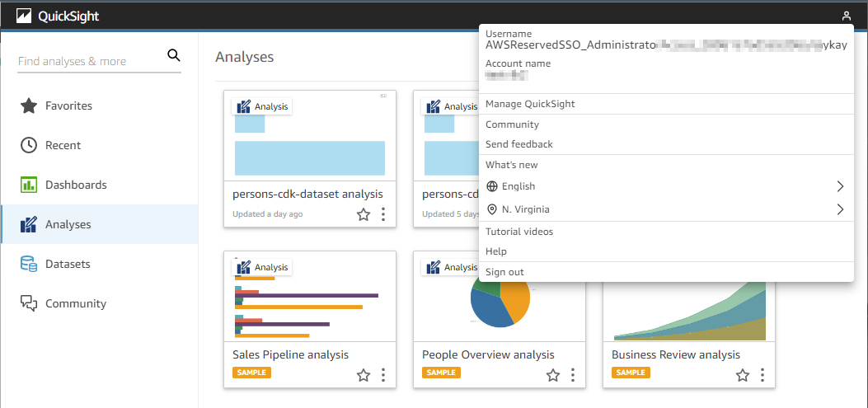Click the Analysis tag on Sales Pipeline card
The image size is (868, 408).
(262, 267)
